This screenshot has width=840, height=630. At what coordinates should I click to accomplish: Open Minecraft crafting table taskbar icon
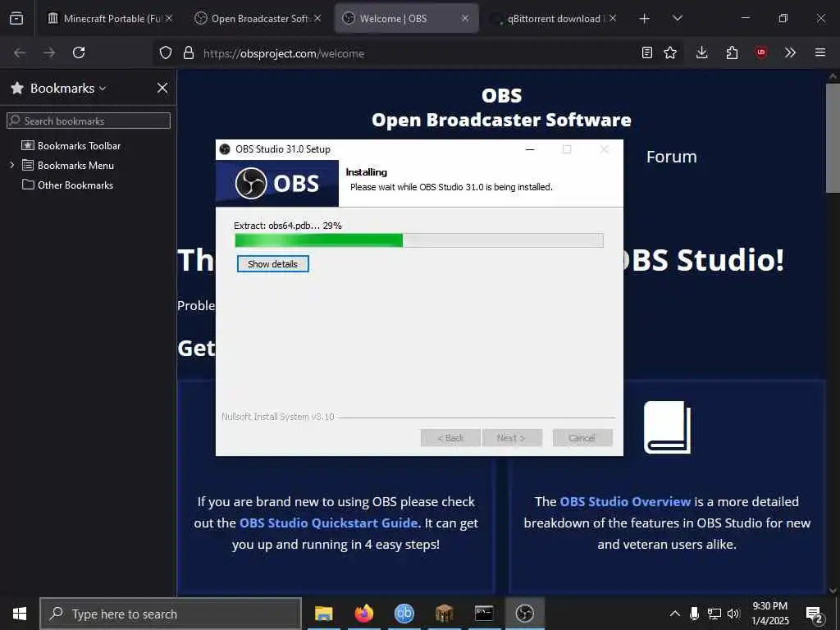(x=444, y=614)
